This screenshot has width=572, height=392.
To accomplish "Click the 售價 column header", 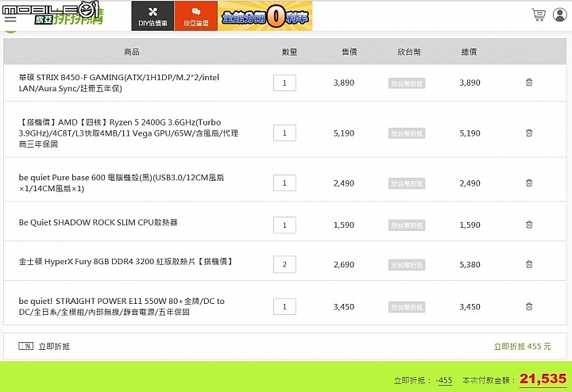I will click(349, 52).
